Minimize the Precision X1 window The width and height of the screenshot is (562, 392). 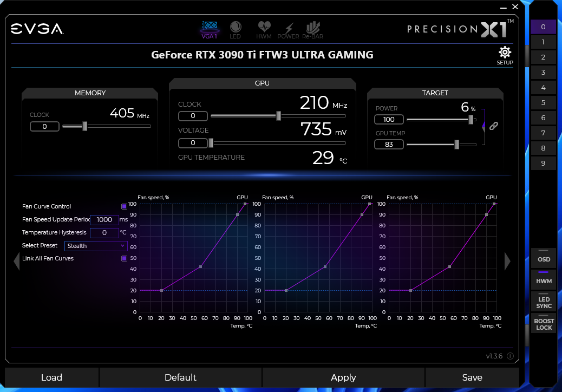coord(503,7)
